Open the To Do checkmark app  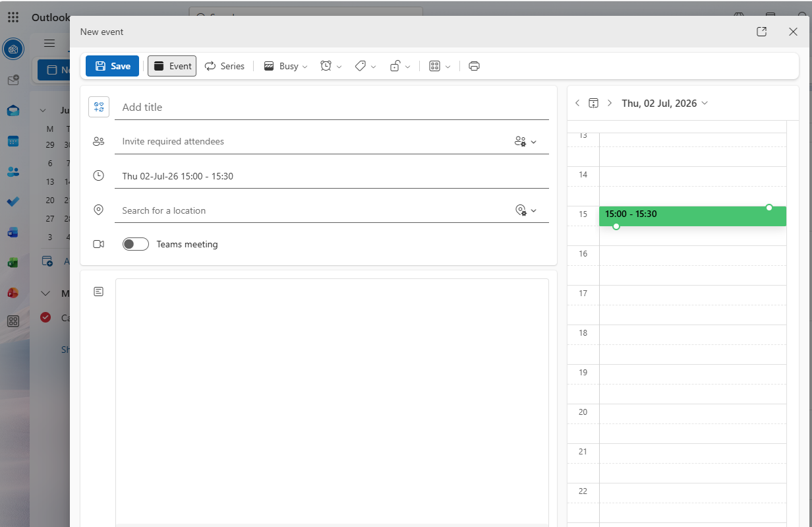pos(13,201)
